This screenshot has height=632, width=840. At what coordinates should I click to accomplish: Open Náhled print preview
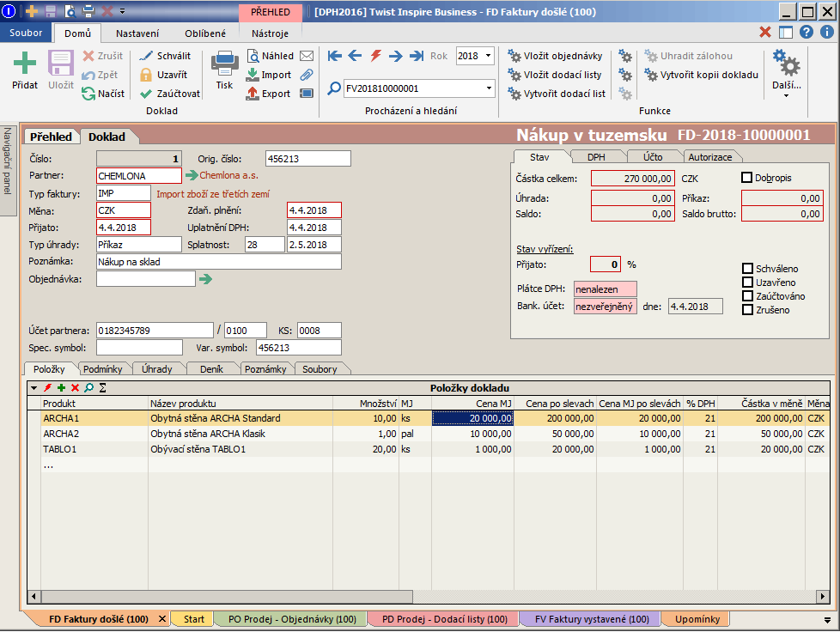[270, 56]
